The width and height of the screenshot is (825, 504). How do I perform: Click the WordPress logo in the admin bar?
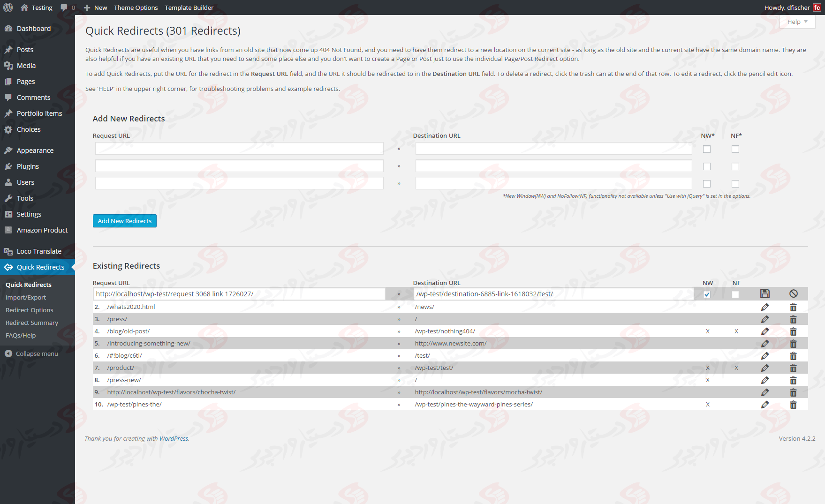8,8
